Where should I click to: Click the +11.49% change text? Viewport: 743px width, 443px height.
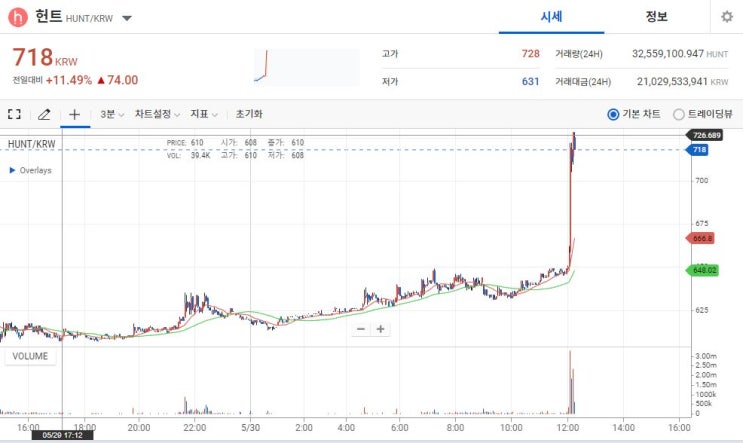69,80
